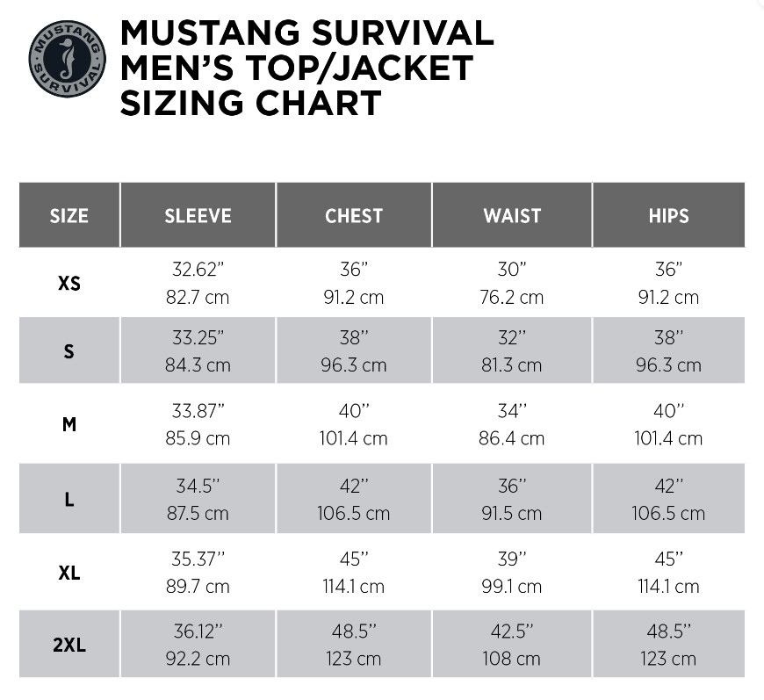Click the WAIST column header
Viewport: 764px width, 700px height.
(x=512, y=215)
